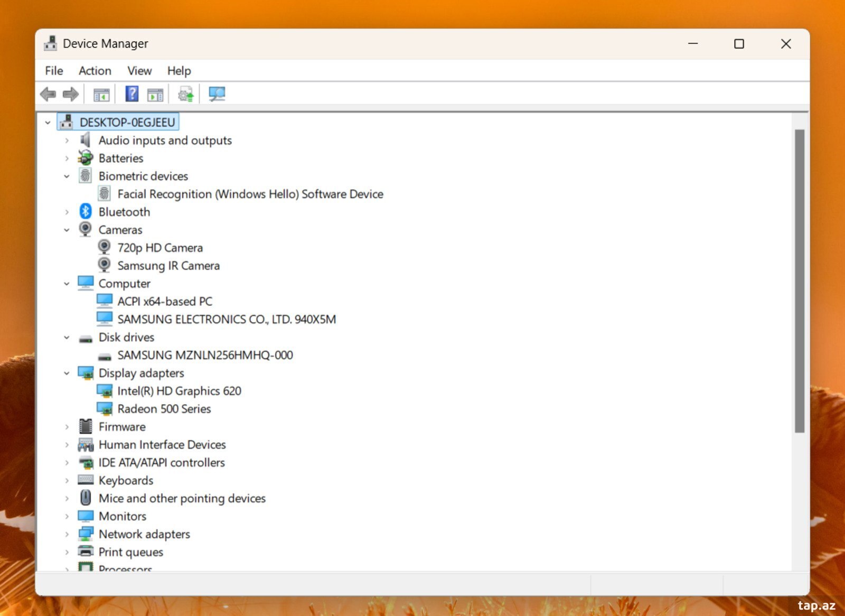Select SAMSUNG ELECTRONICS CO., LTD. 940X5M entry

pyautogui.click(x=227, y=319)
